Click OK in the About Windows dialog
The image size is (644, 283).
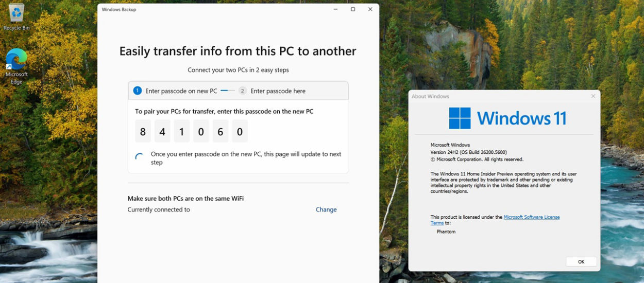[x=581, y=261]
